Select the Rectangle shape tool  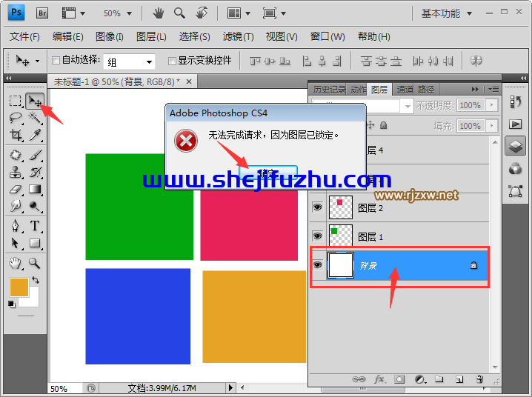tap(35, 243)
